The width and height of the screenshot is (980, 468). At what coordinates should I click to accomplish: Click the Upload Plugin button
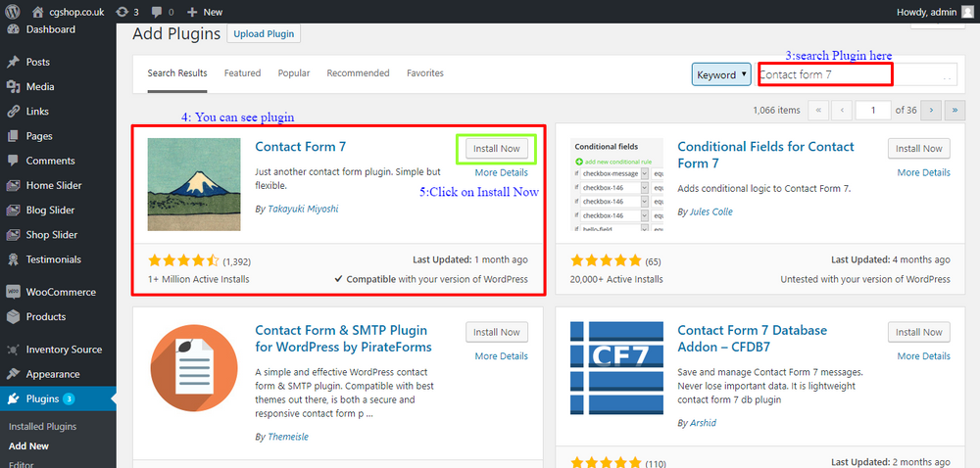(264, 33)
